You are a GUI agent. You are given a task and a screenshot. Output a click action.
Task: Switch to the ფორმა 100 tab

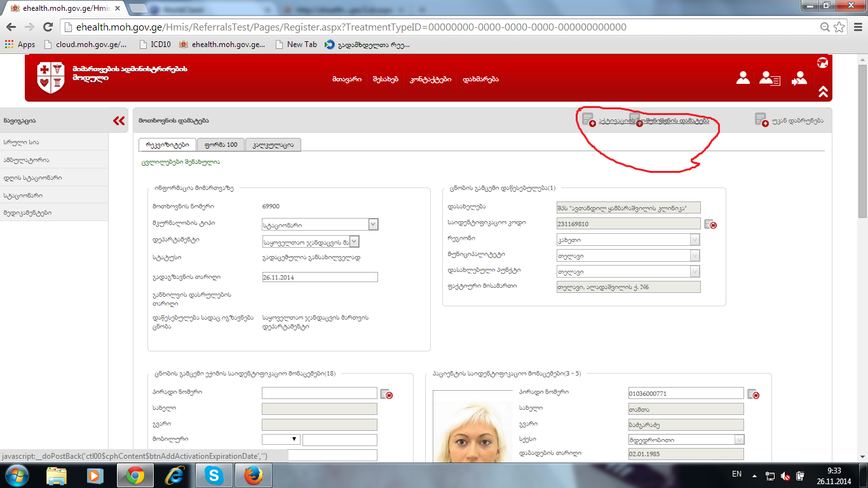[220, 145]
